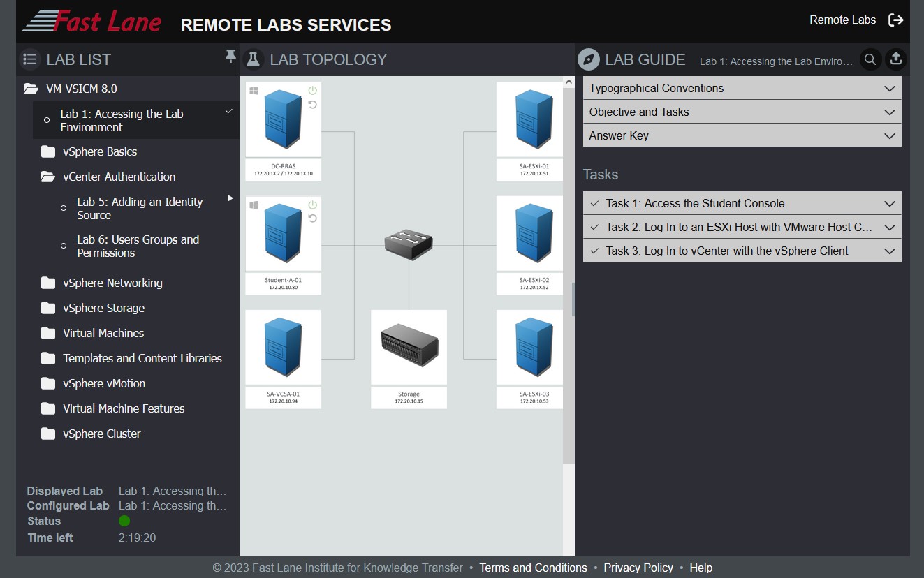Expand Objective and Tasks section
The image size is (924, 578).
tap(742, 112)
